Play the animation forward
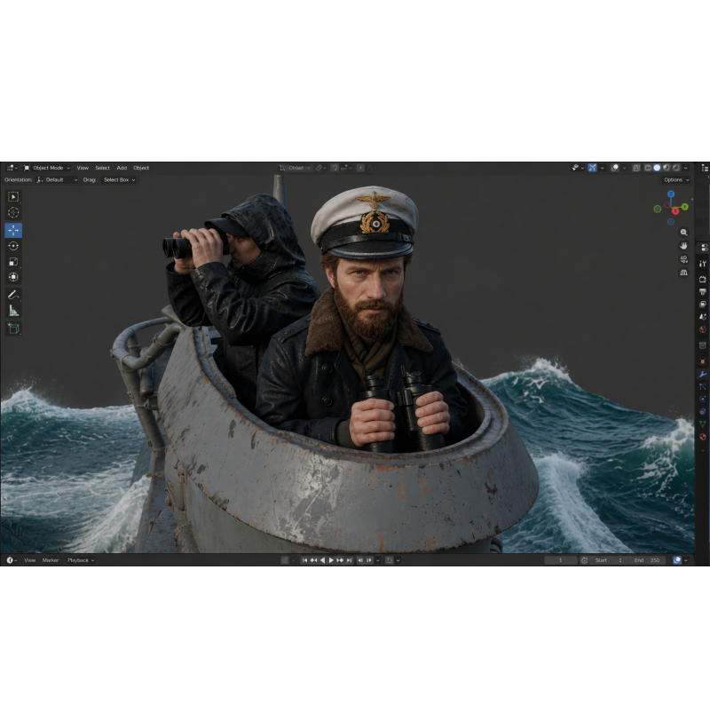Screen dimensions: 710x728 tap(331, 560)
